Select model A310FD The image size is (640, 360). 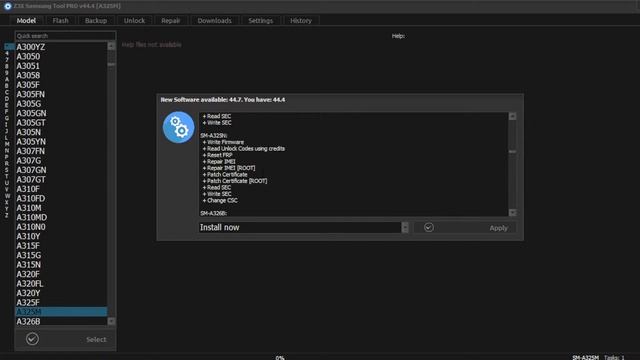click(x=61, y=198)
